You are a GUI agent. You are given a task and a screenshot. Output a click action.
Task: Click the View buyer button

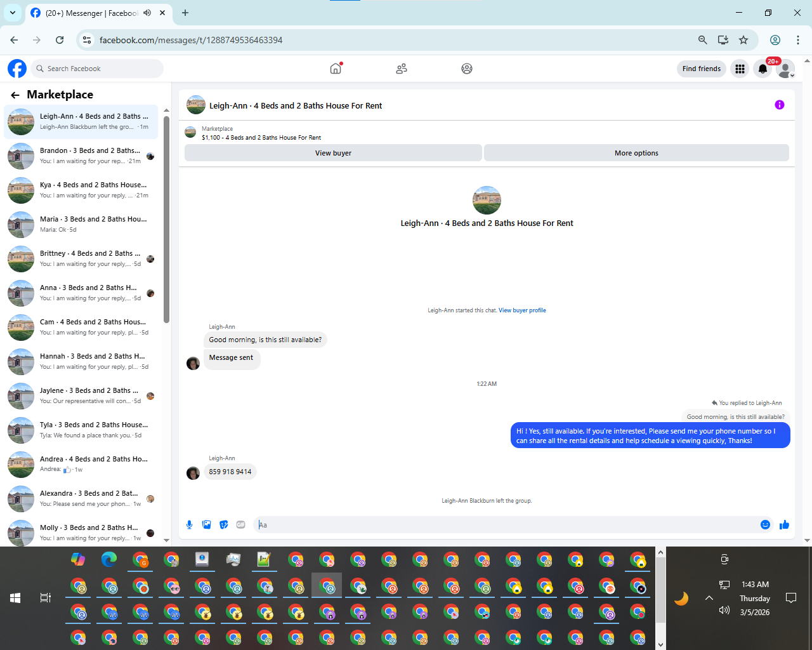coord(333,153)
